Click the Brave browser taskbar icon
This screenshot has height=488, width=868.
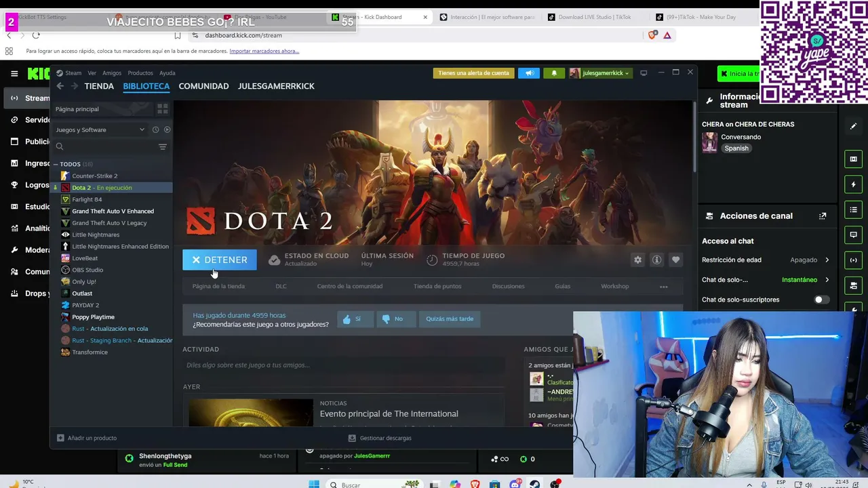475,485
